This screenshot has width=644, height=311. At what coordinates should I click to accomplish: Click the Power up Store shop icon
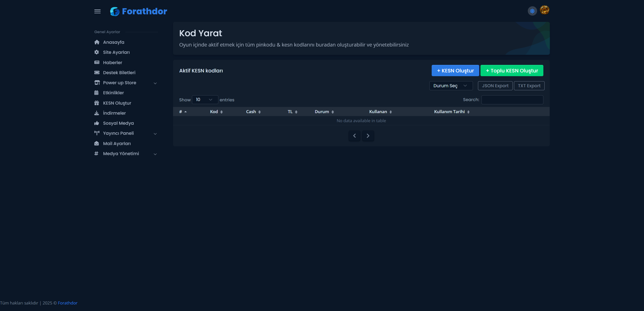pos(97,82)
